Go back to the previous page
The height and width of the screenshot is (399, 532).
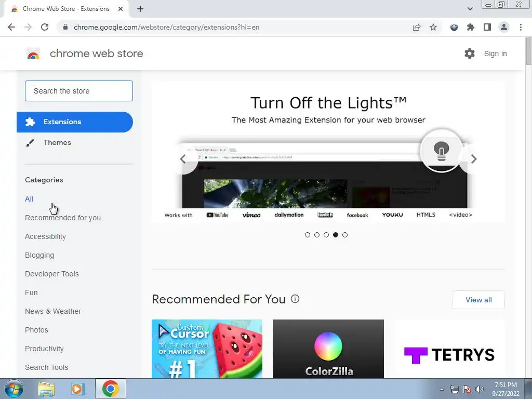click(x=11, y=27)
